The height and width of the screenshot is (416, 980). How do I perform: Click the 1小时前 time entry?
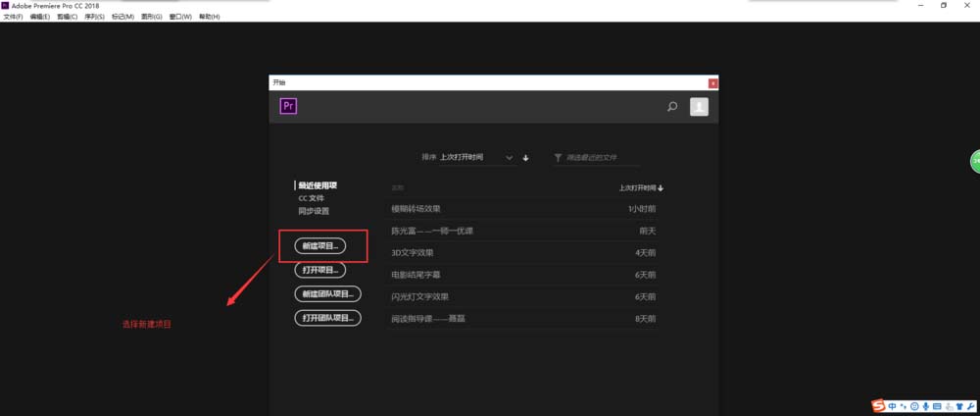[642, 209]
